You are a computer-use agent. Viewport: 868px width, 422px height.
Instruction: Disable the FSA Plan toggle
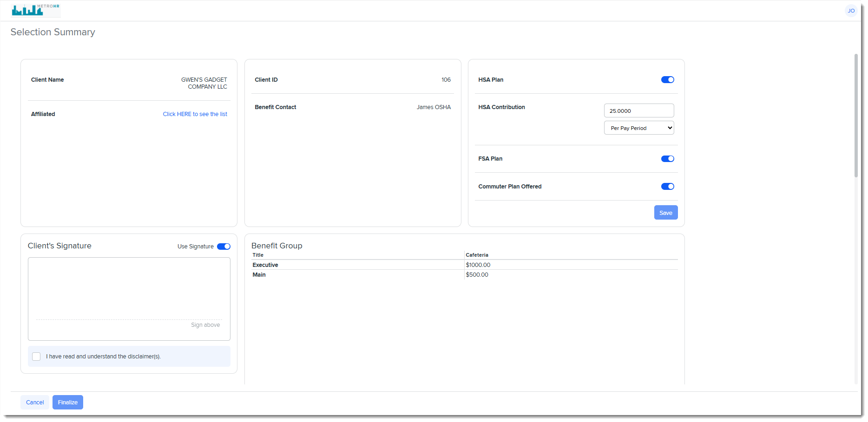click(667, 159)
